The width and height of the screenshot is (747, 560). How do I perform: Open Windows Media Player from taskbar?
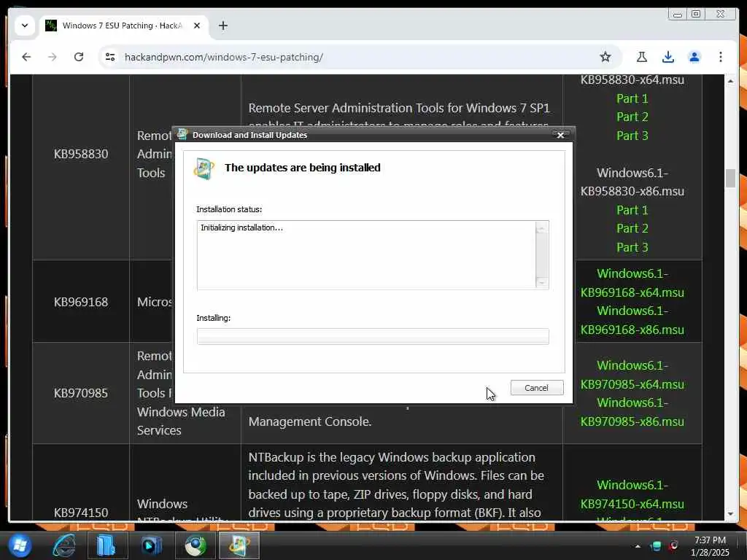[151, 545]
